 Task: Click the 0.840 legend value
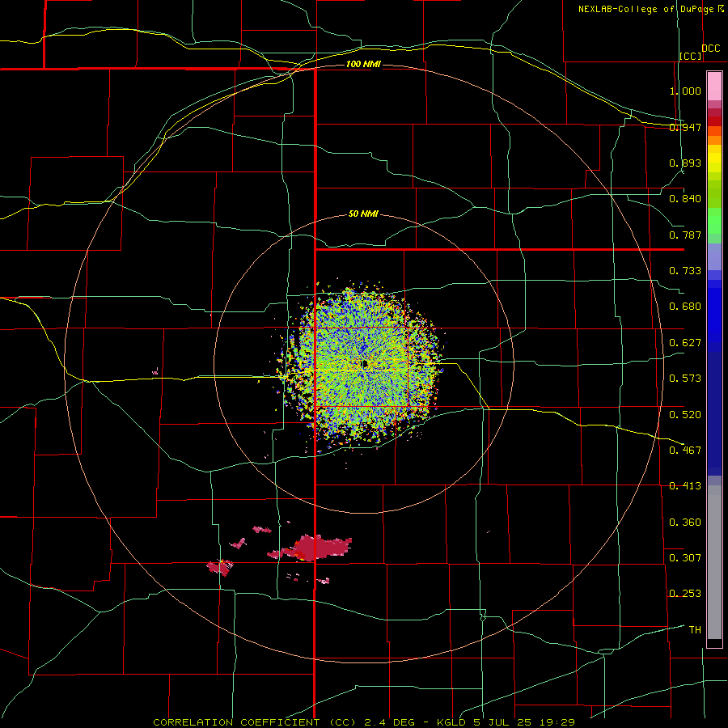[685, 199]
